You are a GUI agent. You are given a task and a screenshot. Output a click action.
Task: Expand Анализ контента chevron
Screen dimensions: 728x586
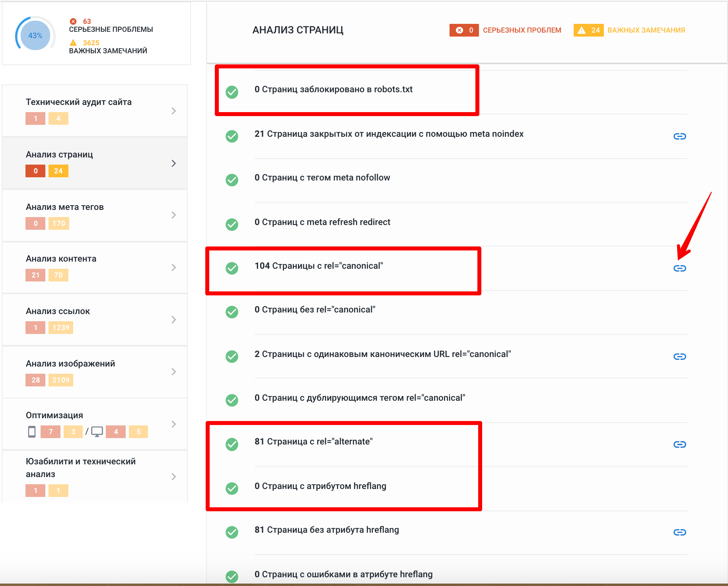[x=173, y=268]
